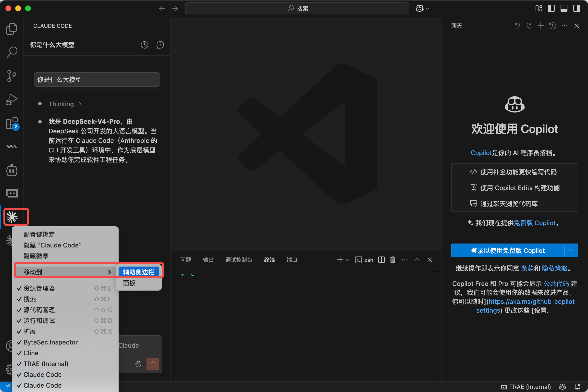Choose 辅助侧边栏 in submenu
The image size is (588, 392).
[139, 272]
